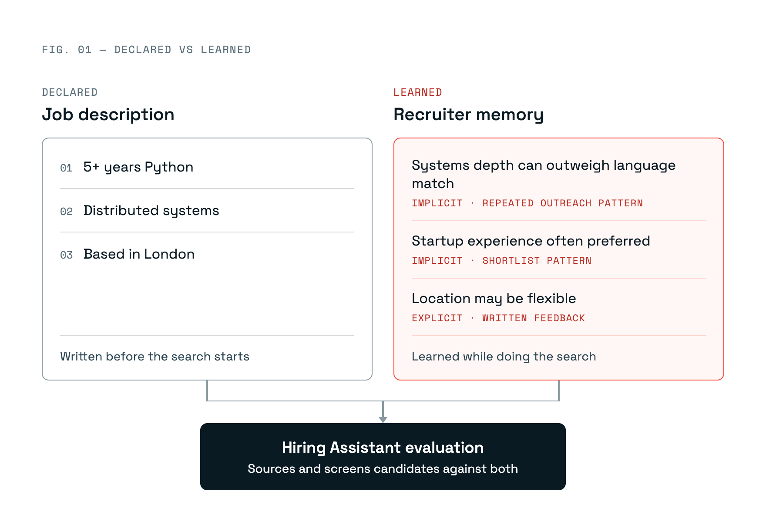
Task: Click 'Location may be flexible'
Action: (x=494, y=298)
